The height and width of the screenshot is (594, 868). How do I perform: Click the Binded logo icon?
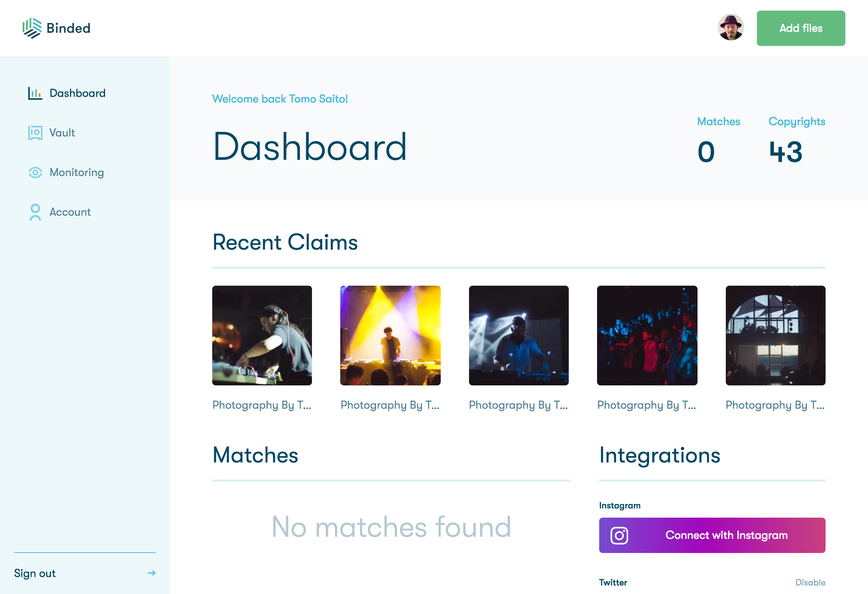[x=32, y=28]
